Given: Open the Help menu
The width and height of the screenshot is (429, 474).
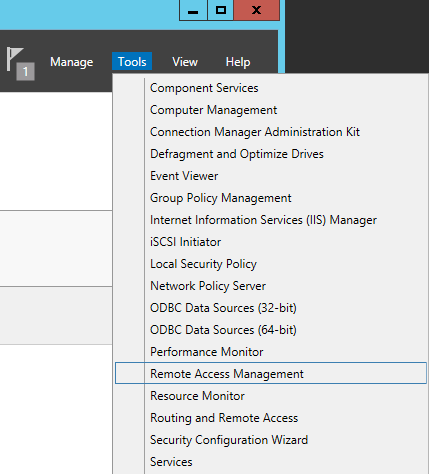Looking at the screenshot, I should tap(238, 62).
